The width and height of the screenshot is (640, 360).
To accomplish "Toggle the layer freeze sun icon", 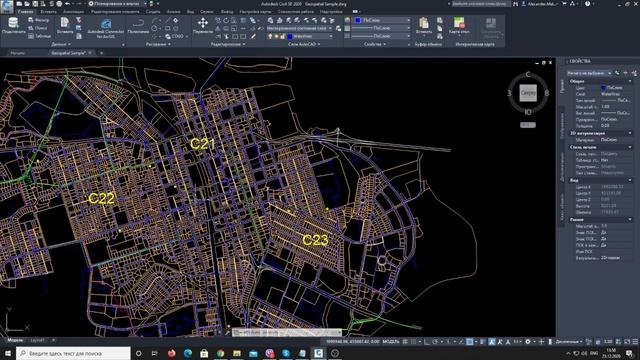I will pyautogui.click(x=276, y=36).
